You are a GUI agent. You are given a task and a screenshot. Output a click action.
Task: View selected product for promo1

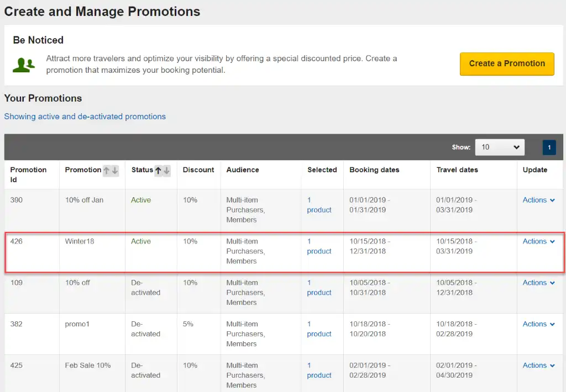click(319, 330)
